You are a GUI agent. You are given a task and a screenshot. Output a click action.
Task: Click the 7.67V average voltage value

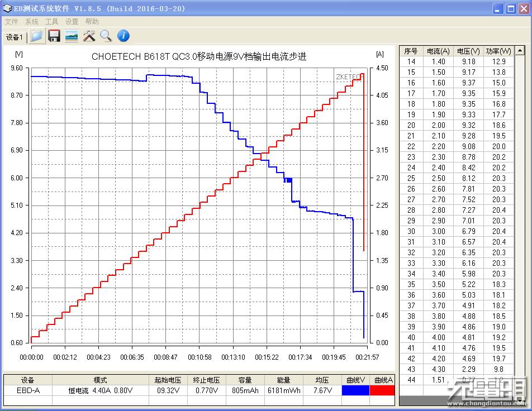[x=322, y=391]
